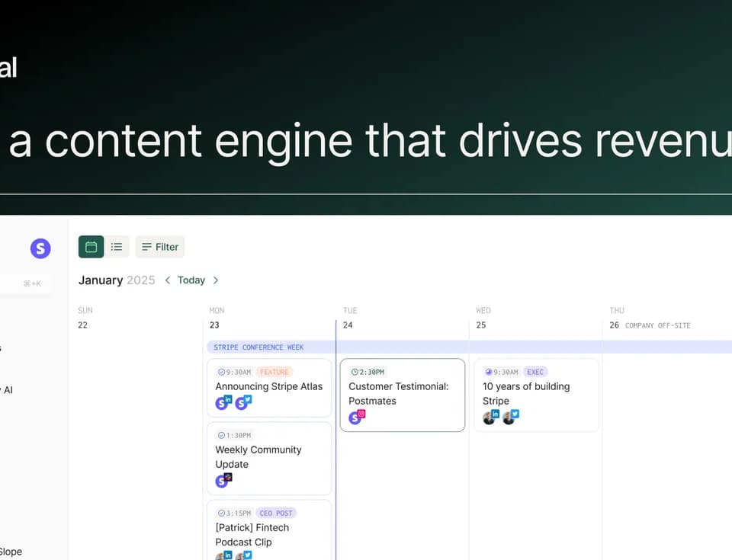Click the progress status icon on the EXEC post
Viewport: 732px width, 560px height.
[489, 372]
